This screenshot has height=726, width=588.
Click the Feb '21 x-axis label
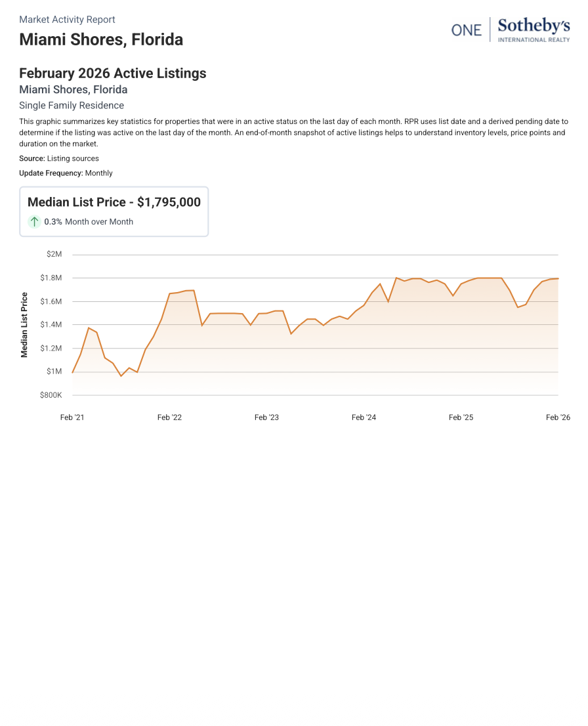pyautogui.click(x=72, y=417)
